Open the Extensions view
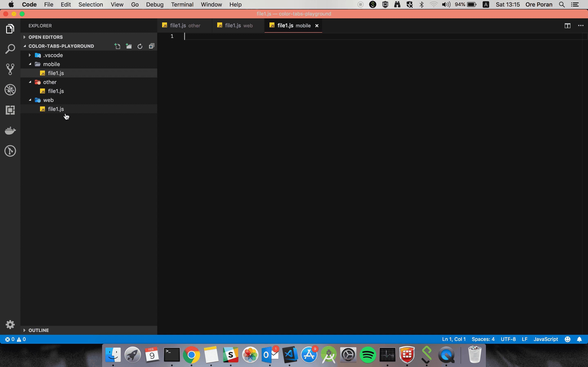 [x=10, y=110]
